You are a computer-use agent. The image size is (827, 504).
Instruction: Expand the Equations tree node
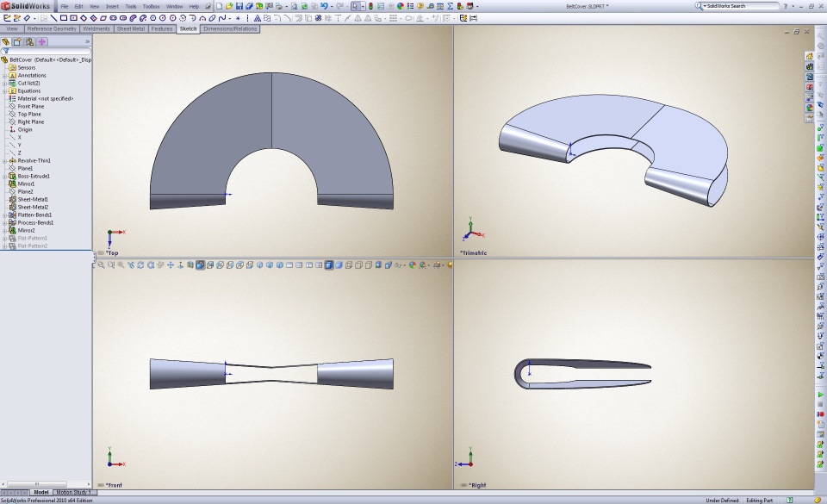(x=5, y=90)
